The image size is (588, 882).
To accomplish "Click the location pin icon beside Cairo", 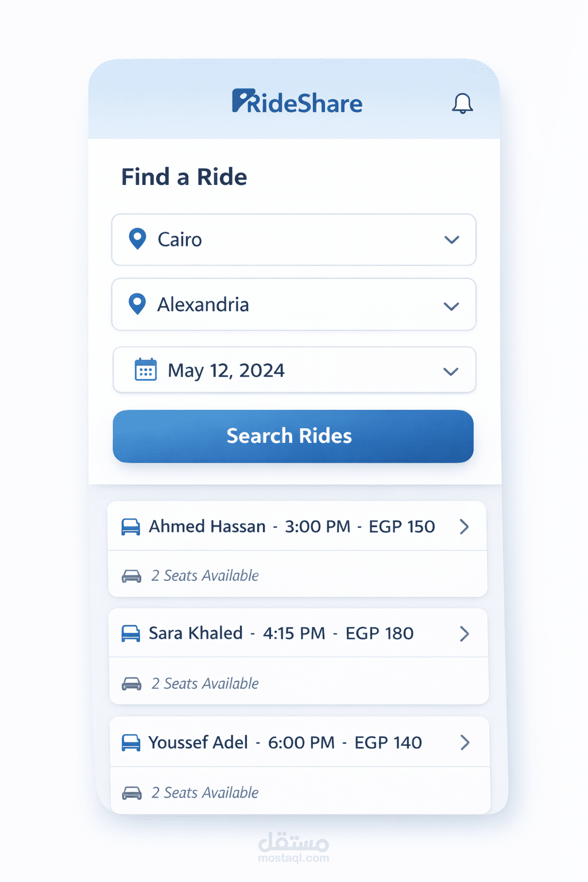I will click(138, 240).
